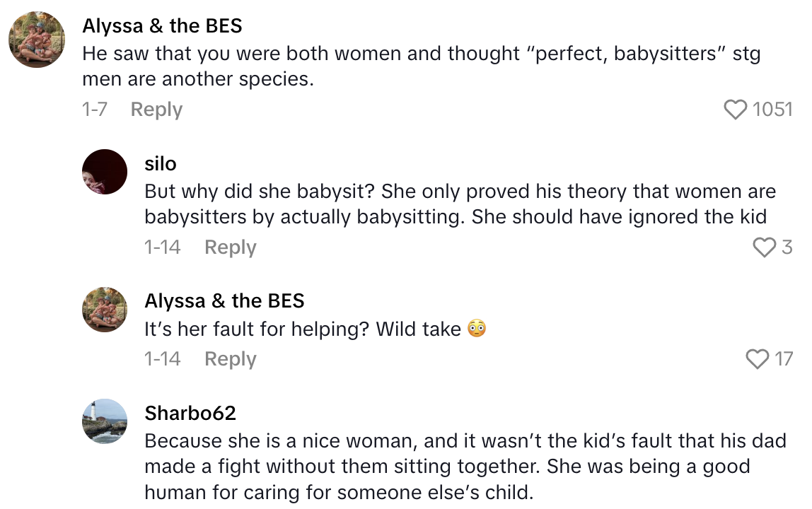Reply to Alyssa's top-level comment

pyautogui.click(x=156, y=110)
